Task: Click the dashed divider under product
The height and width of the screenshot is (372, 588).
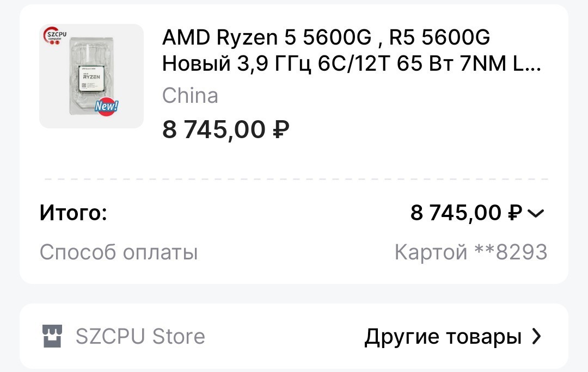Action: click(x=296, y=179)
